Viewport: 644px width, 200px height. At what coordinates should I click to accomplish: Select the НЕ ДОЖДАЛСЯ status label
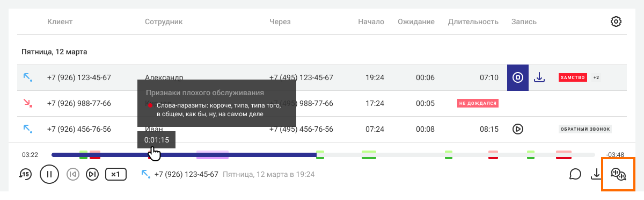click(x=478, y=103)
